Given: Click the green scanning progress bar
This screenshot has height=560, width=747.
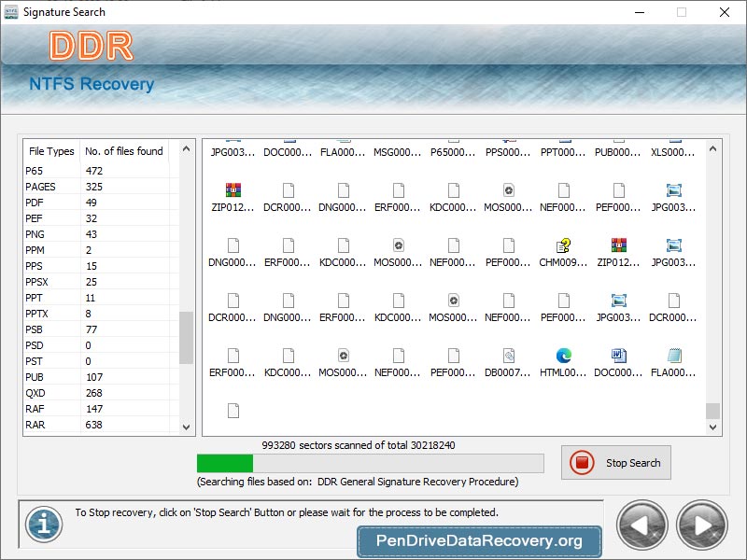Looking at the screenshot, I should (225, 462).
